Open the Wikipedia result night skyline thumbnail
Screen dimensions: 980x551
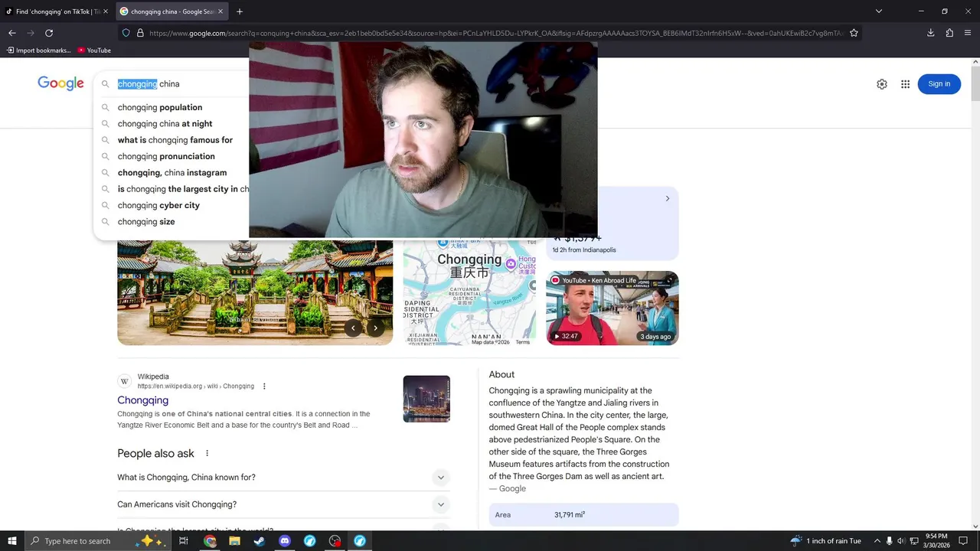(x=426, y=399)
